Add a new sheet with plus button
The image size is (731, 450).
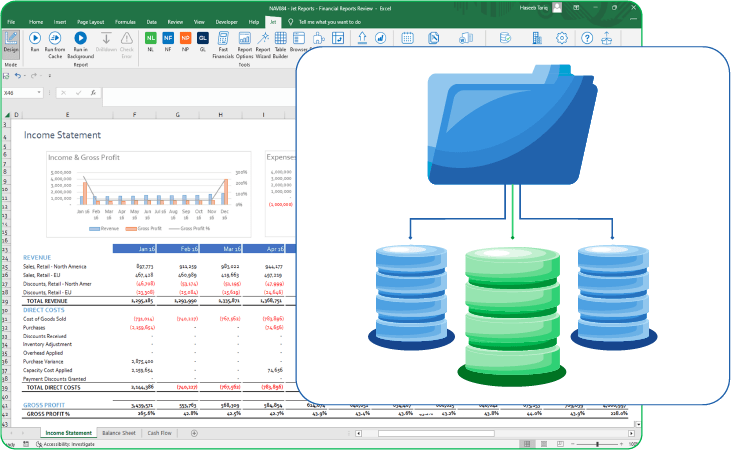(x=194, y=433)
